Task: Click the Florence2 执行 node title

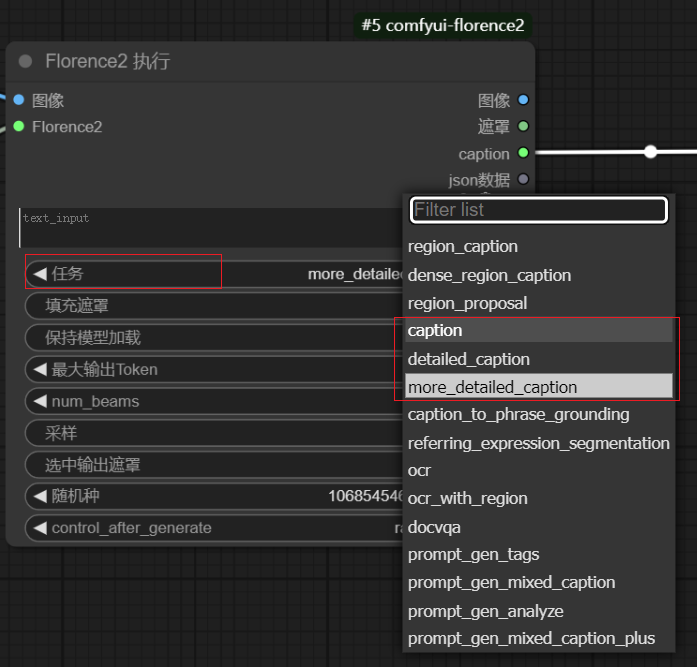Action: (x=108, y=61)
